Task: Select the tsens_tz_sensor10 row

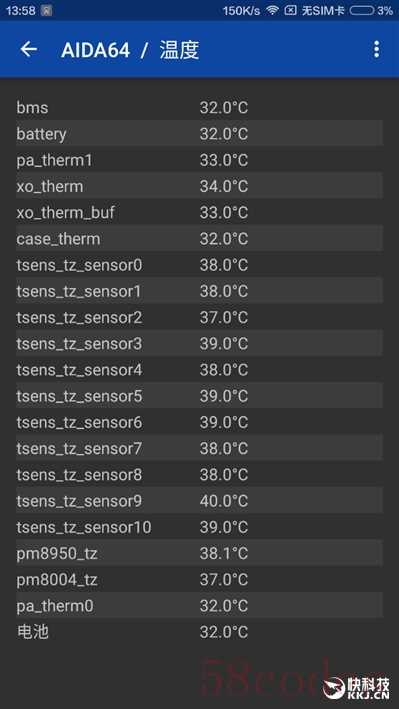Action: click(x=200, y=527)
